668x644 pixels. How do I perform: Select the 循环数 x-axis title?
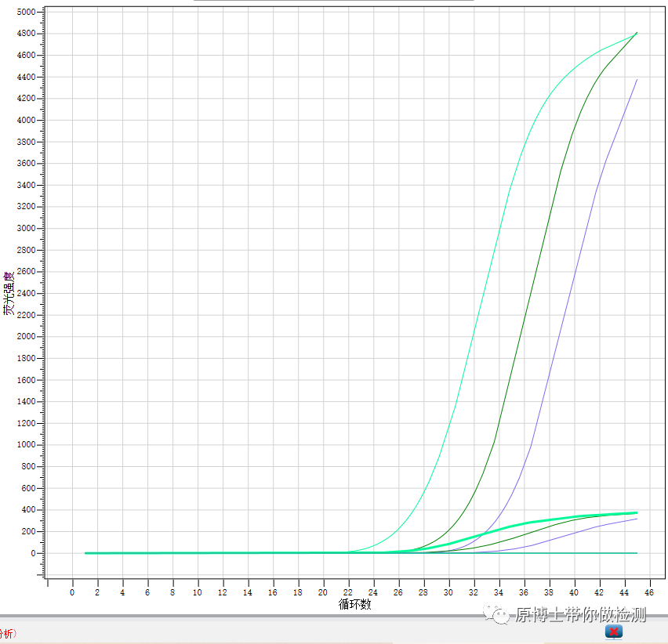(x=354, y=605)
